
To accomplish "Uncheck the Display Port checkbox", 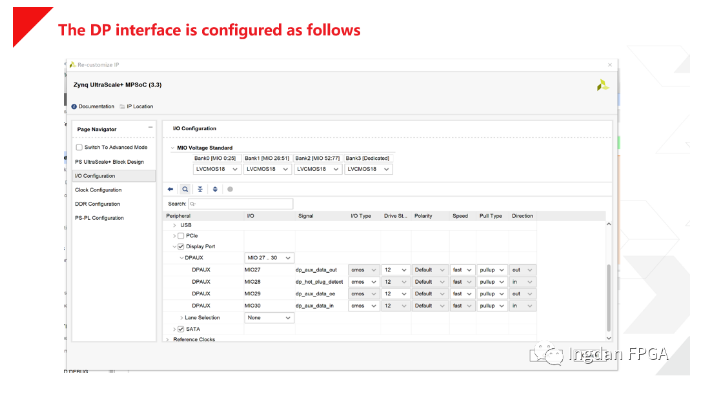I will [181, 246].
